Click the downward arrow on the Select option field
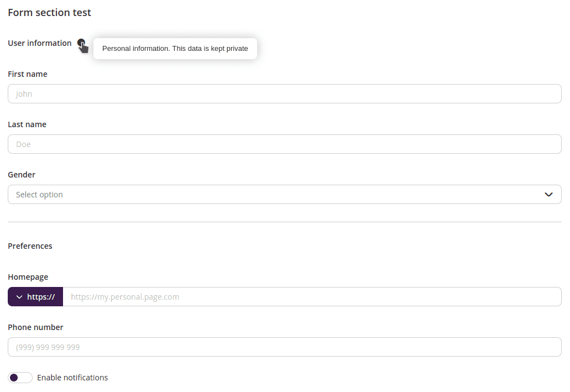570x392 pixels. coord(548,194)
